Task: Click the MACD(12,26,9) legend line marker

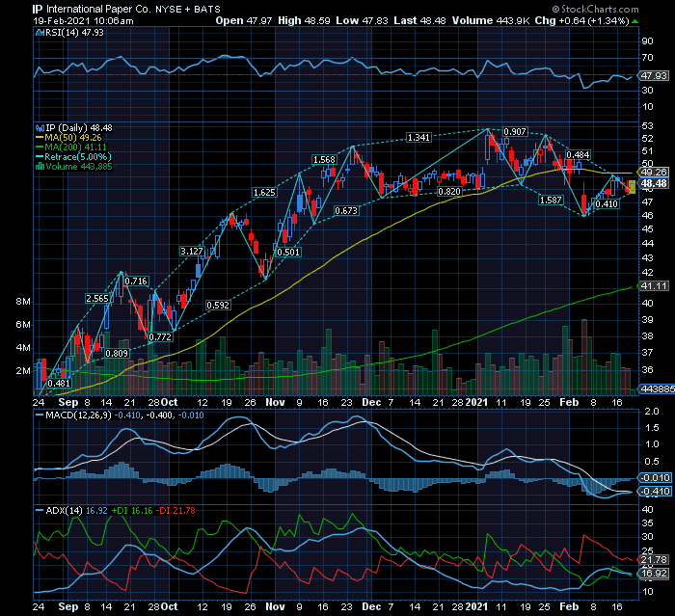Action: click(x=40, y=415)
